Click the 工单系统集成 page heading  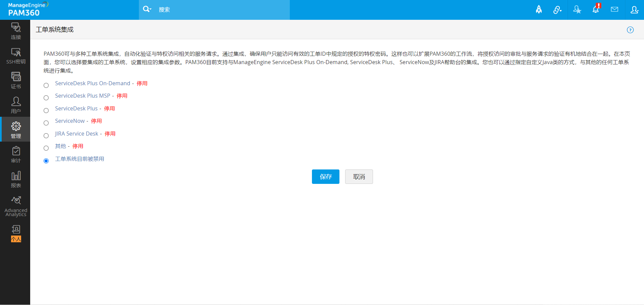[x=55, y=30]
